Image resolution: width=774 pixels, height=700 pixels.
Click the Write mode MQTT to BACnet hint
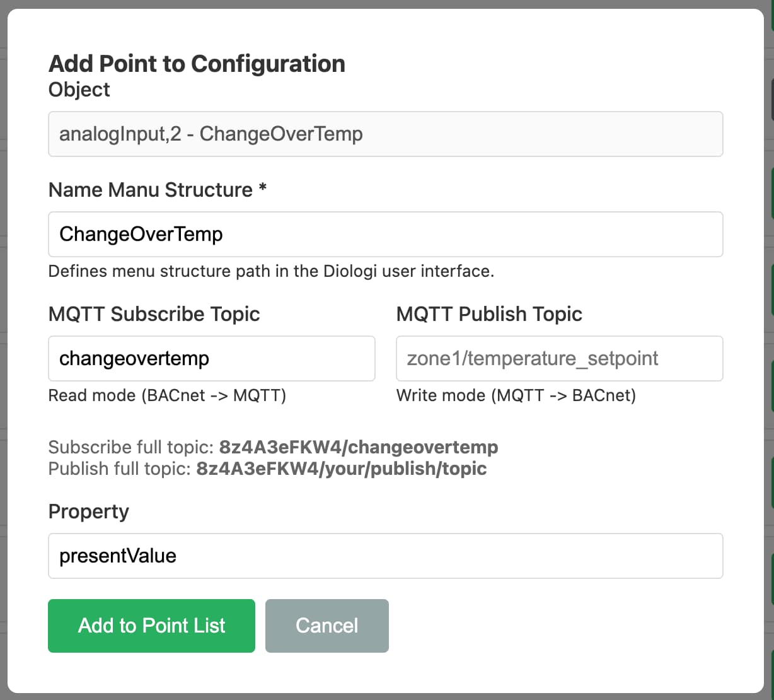click(x=516, y=395)
